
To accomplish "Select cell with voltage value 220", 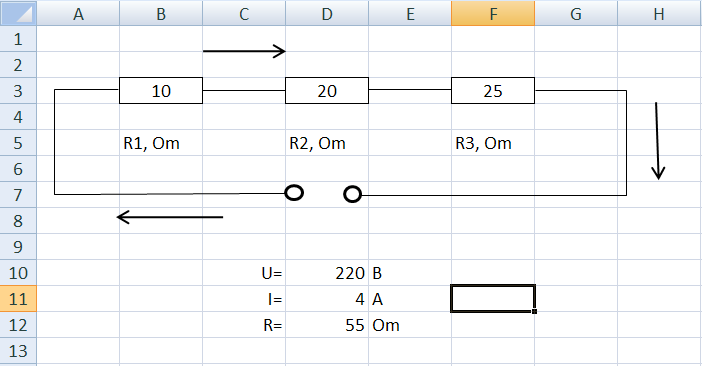I will [x=327, y=272].
